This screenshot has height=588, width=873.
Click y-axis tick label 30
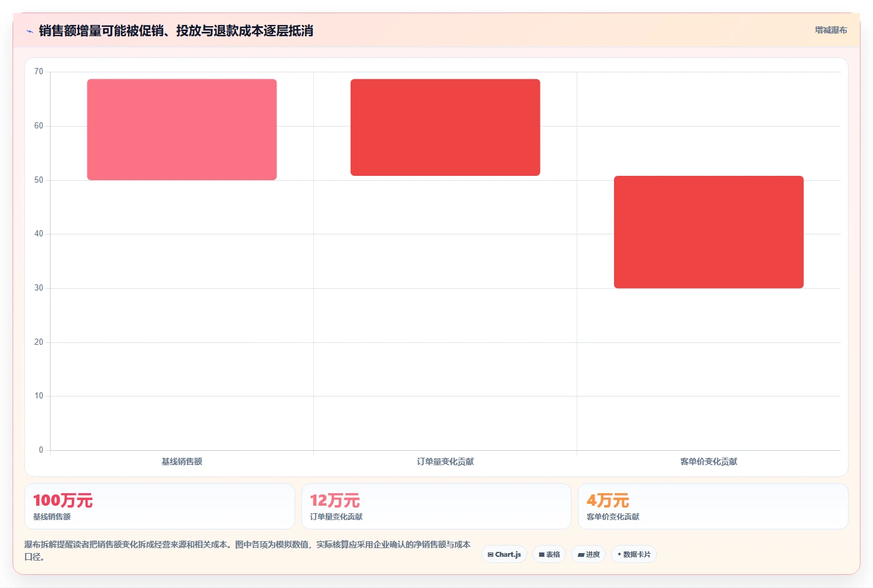(x=39, y=288)
